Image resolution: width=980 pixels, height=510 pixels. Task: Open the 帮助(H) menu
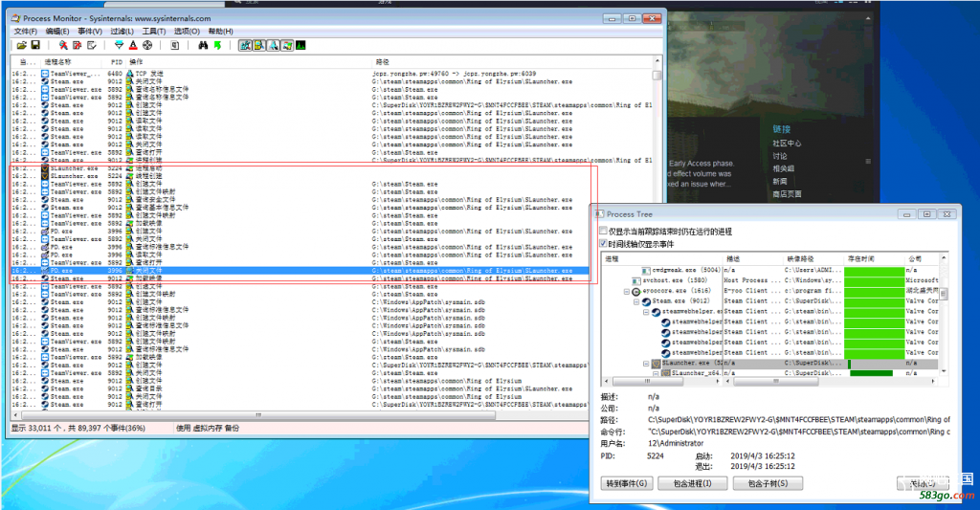click(220, 32)
